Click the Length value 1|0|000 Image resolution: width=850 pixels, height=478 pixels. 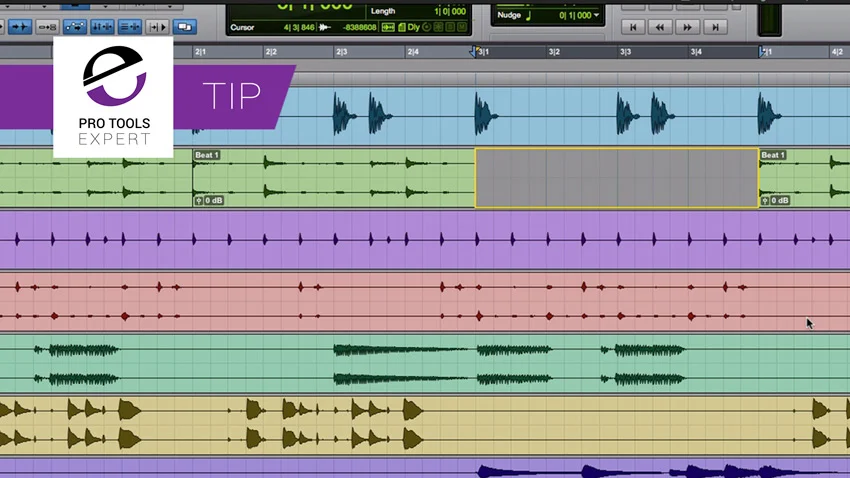[x=450, y=11]
